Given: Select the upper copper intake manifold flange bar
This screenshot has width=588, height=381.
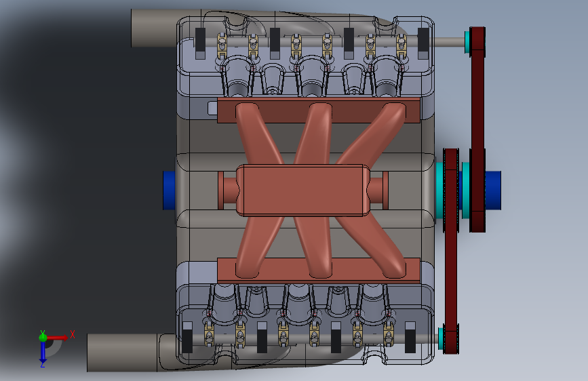Looking at the screenshot, I should 319,111.
